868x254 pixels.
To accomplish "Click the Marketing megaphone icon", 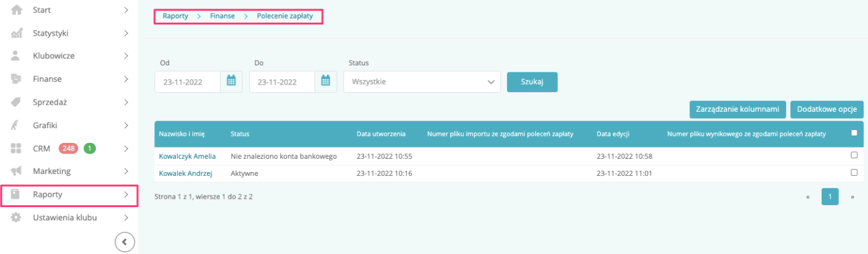I will 17,171.
